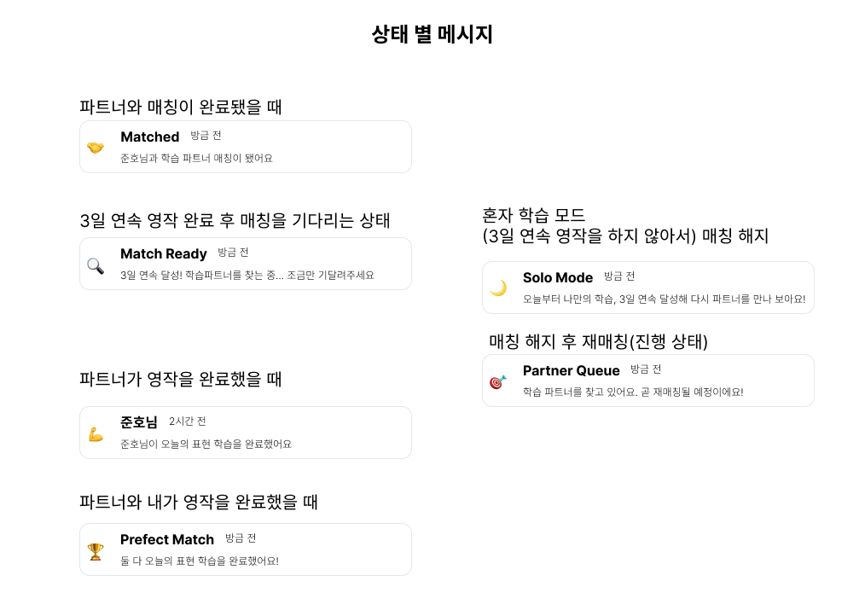The width and height of the screenshot is (865, 616).
Task: Click the '파트너와 매칭이 완료됐을 때' section label
Action: 181,107
